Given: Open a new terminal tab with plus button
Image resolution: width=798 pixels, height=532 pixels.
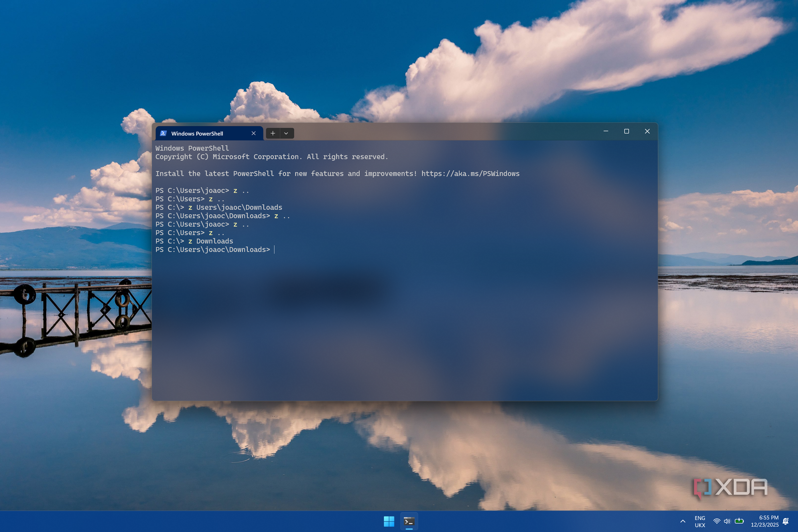Looking at the screenshot, I should (273, 133).
